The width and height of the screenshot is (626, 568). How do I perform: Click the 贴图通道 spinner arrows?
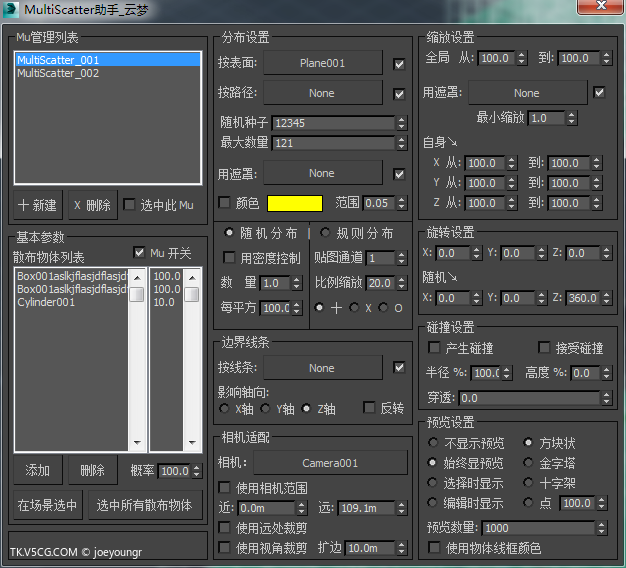click(x=402, y=258)
